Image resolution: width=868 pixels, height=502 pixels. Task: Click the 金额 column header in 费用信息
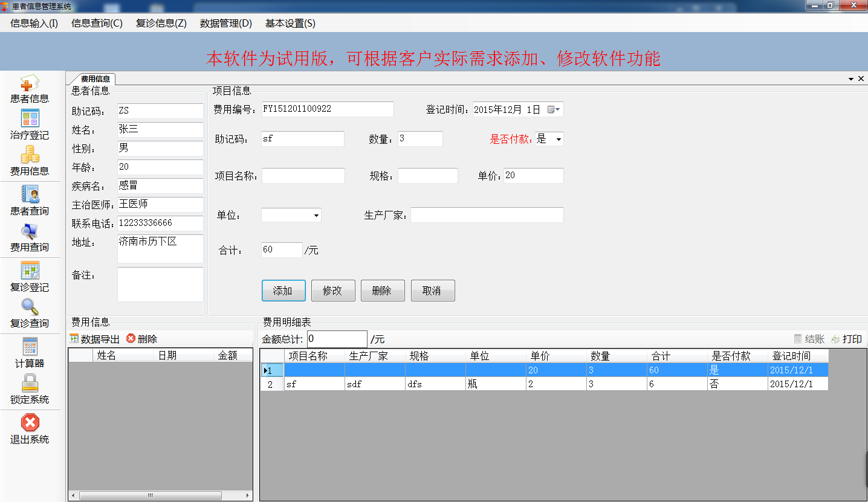(x=232, y=355)
